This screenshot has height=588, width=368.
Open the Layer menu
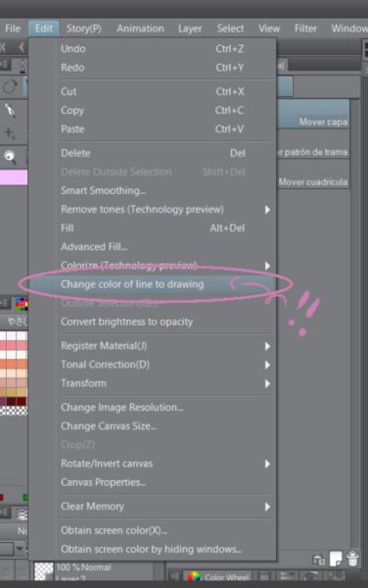point(190,28)
